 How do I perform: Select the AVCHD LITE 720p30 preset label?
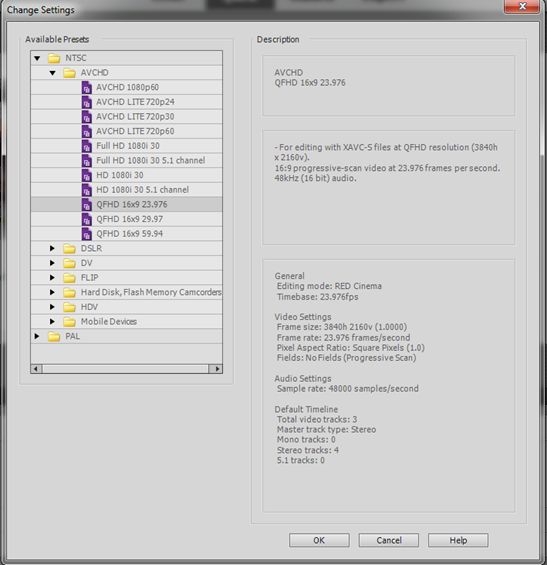(x=135, y=117)
